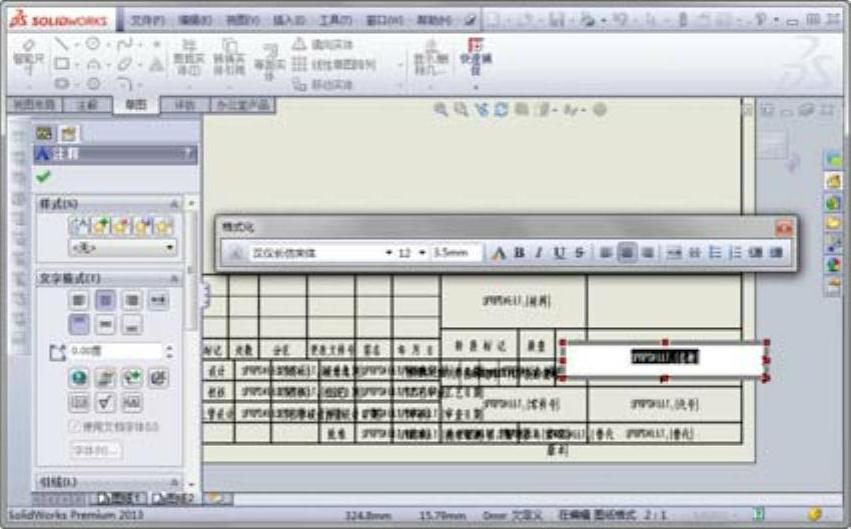Click Insert Surface Finish Symbol icon
Image resolution: width=851 pixels, height=529 pixels.
(x=105, y=403)
